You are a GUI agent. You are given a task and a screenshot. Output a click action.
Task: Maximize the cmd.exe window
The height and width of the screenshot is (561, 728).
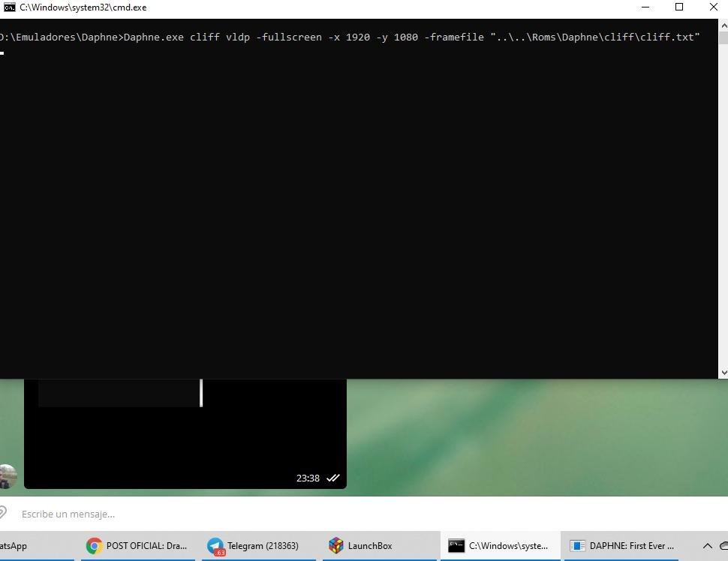coord(678,7)
